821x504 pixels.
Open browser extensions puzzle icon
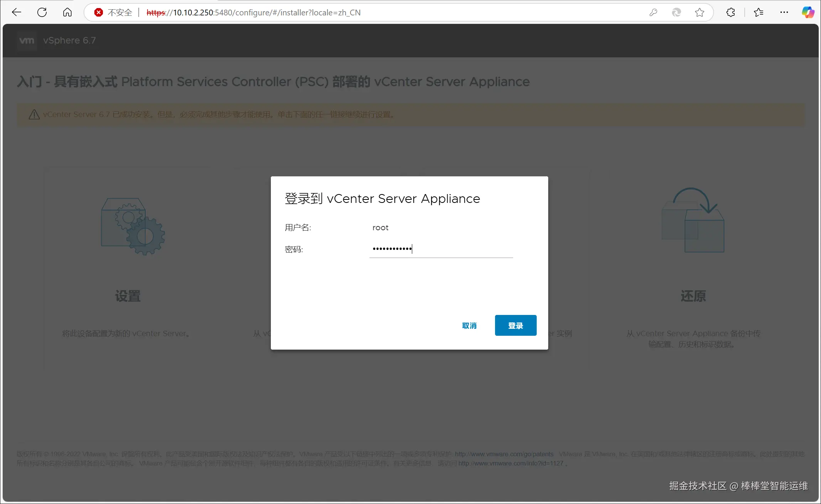point(730,12)
